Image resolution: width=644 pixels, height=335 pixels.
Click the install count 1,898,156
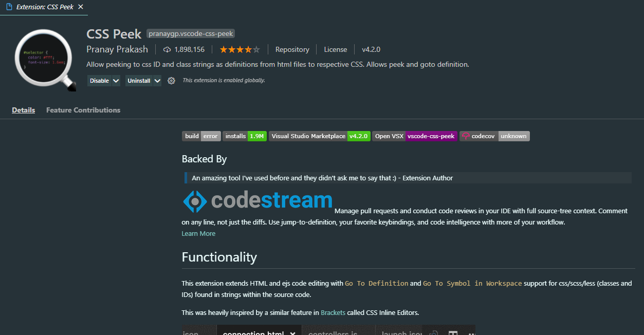click(189, 50)
